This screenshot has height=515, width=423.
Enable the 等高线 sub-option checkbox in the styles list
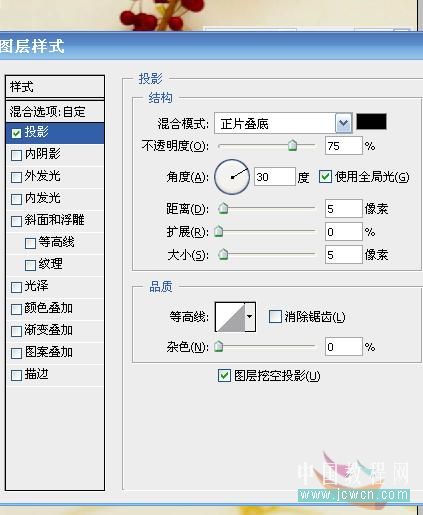(30, 243)
